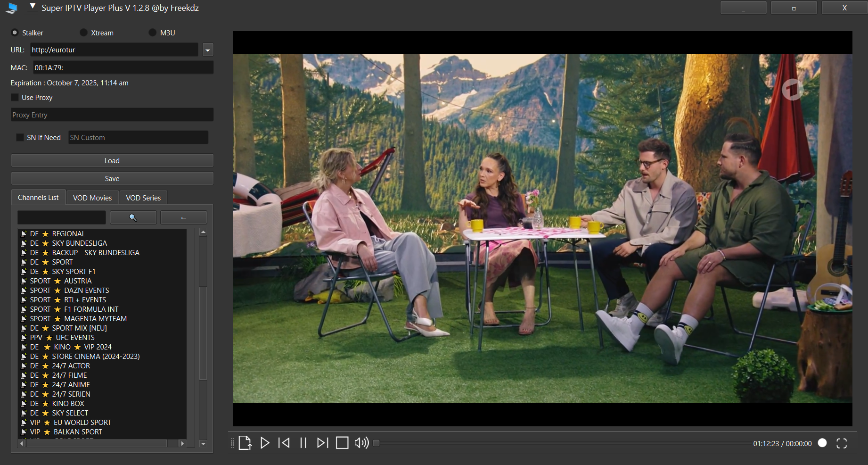Click horizontal scroll right arrow

click(x=182, y=443)
